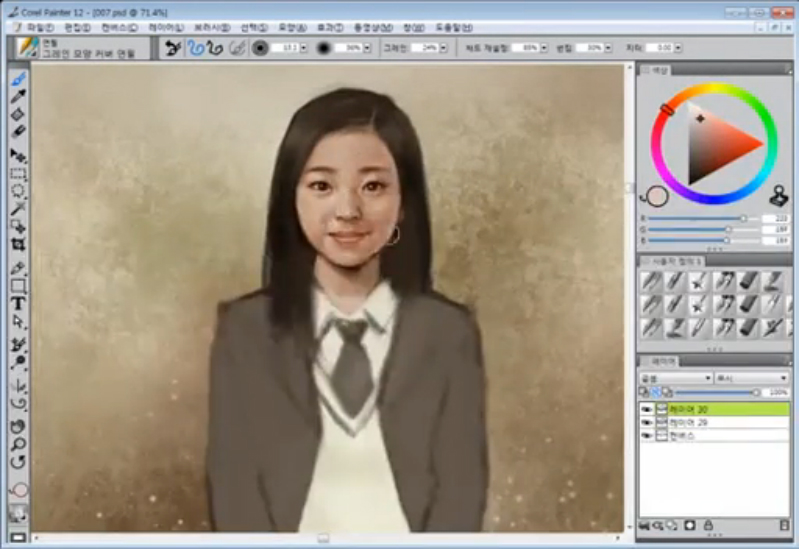This screenshot has height=549, width=799.
Task: Open the brush size dropdown arrow
Action: pyautogui.click(x=303, y=48)
